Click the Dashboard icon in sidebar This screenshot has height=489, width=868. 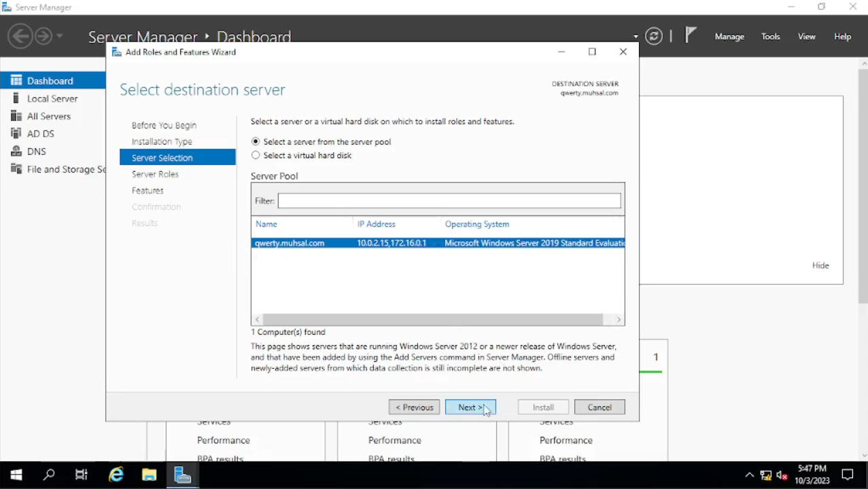[16, 81]
